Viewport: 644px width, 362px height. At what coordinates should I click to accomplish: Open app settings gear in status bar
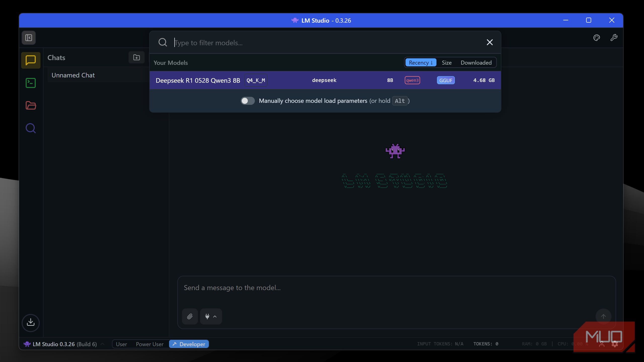click(615, 344)
